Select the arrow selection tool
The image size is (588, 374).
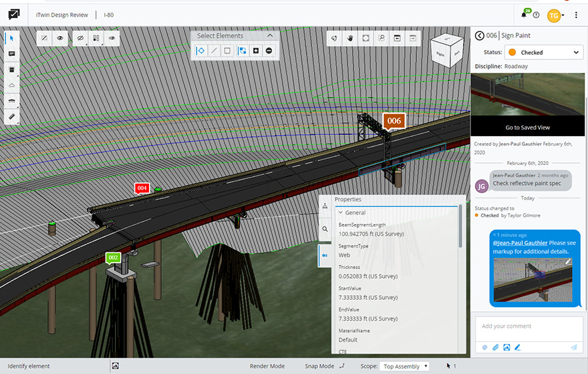click(11, 38)
